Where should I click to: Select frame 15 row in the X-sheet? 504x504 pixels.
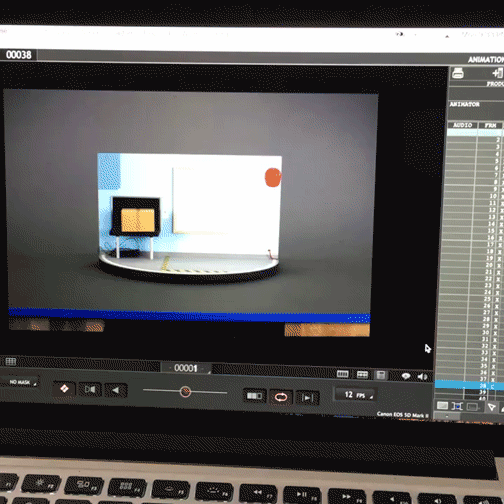tap(472, 231)
